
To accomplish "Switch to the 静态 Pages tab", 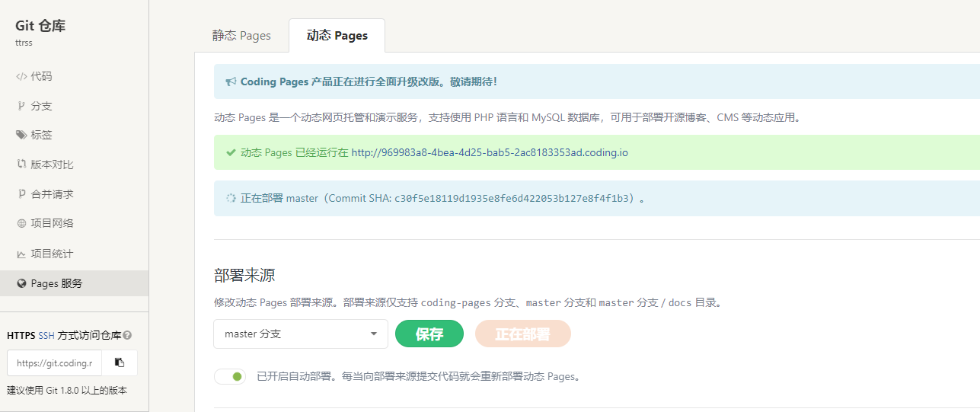I will click(241, 36).
